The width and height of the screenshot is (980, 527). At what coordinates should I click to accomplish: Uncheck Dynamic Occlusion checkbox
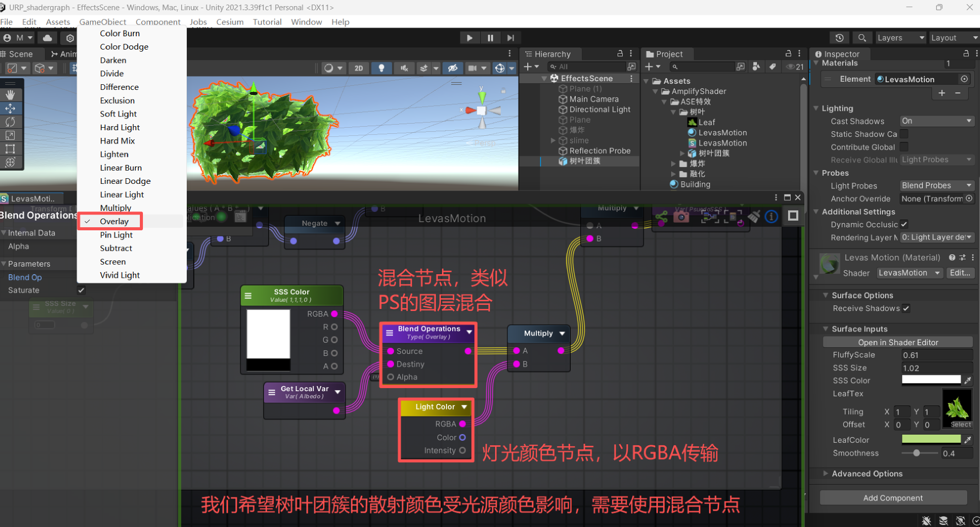pyautogui.click(x=904, y=224)
